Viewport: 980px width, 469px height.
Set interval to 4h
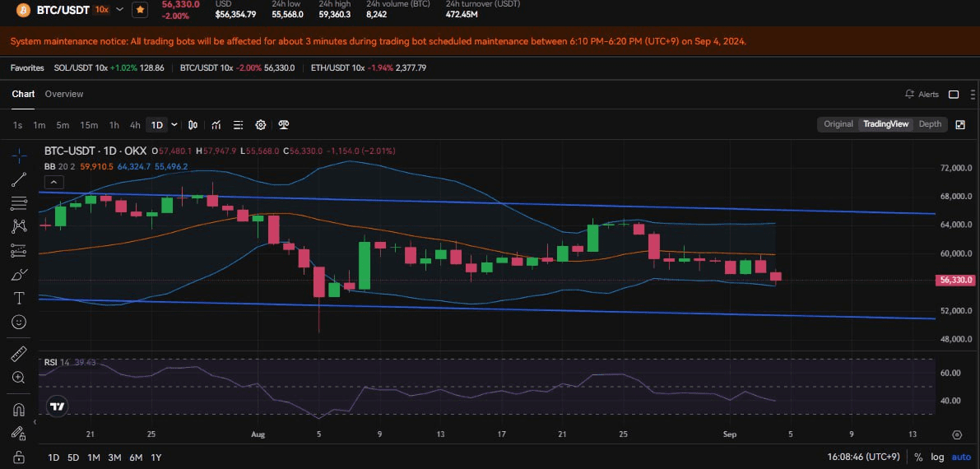(x=135, y=125)
